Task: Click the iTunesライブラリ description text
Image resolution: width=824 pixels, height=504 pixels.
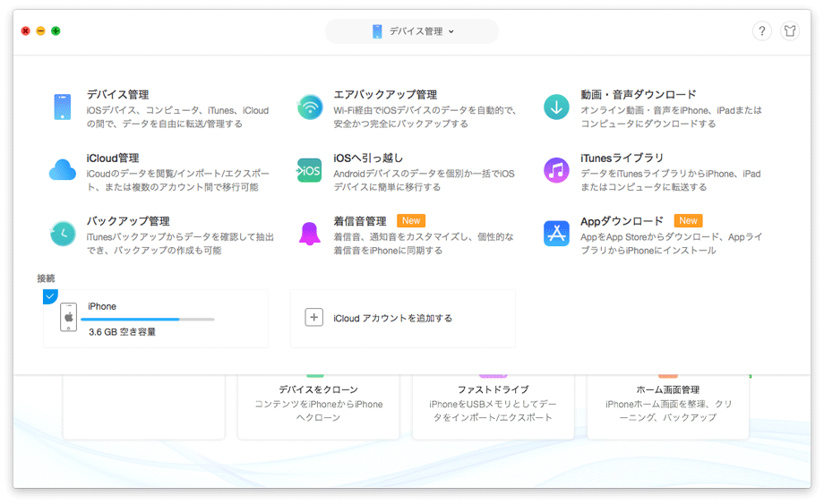Action: (670, 180)
